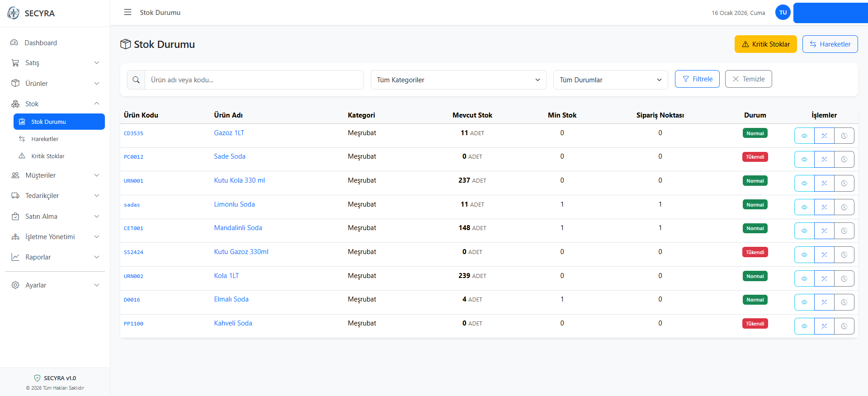Click the TU user avatar
This screenshot has height=396, width=868.
point(783,13)
